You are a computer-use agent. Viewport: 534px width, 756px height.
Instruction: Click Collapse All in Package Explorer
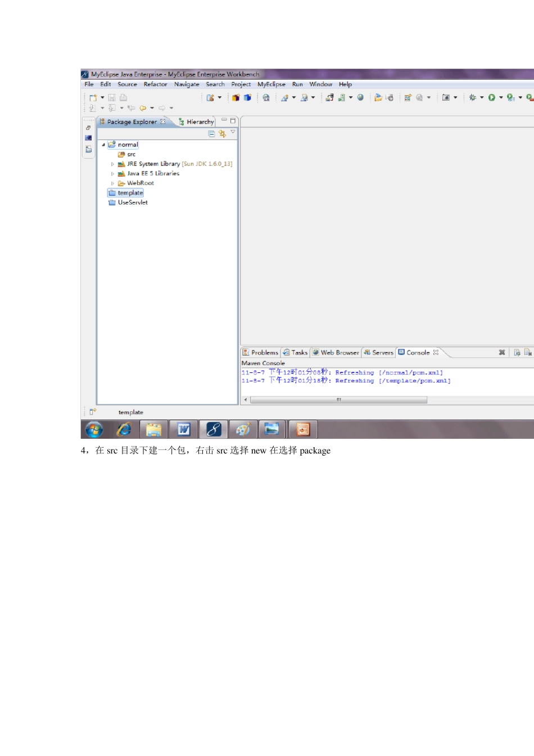211,134
